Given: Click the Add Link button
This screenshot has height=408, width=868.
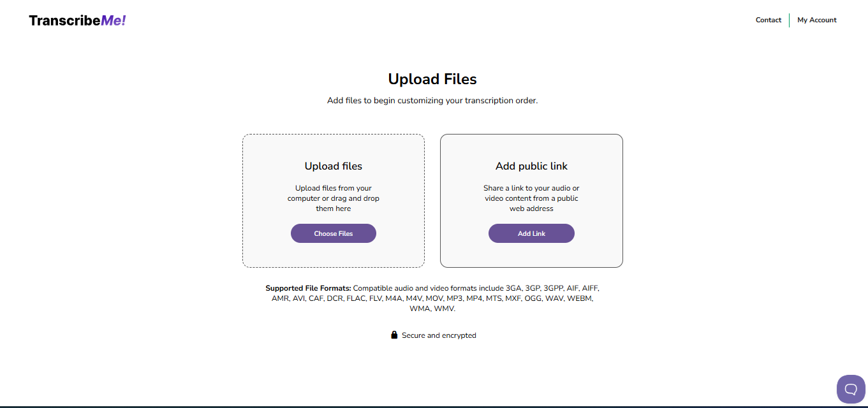Looking at the screenshot, I should click(x=531, y=233).
